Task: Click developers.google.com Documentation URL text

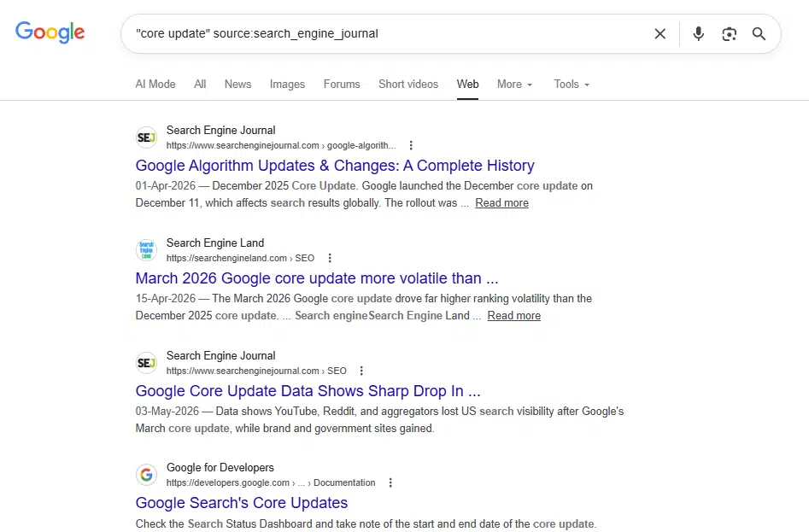Action: 271,482
